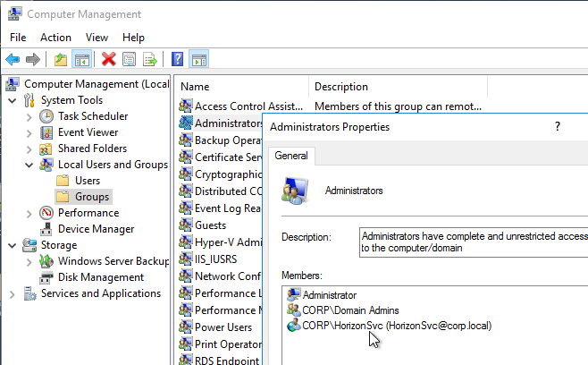
Task: Expand the Event Viewer node
Action: pyautogui.click(x=29, y=133)
